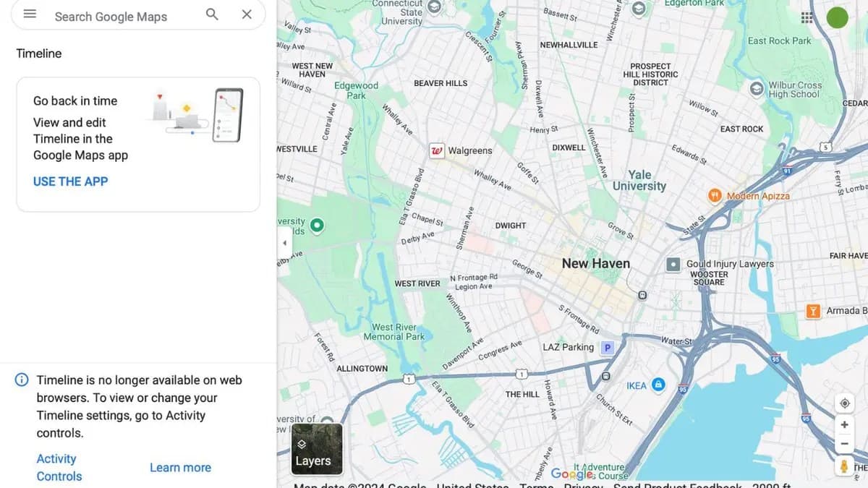Clear the search with the X button
Viewport: 868px width, 488px height.
pyautogui.click(x=247, y=14)
